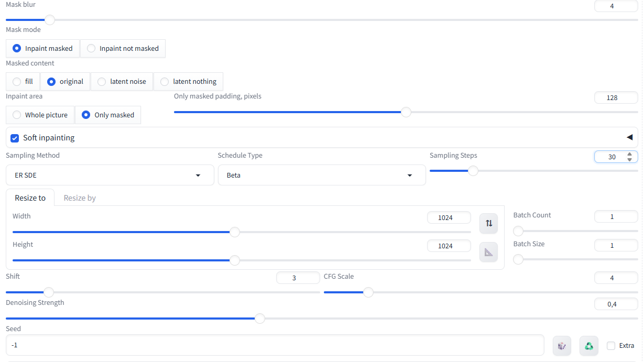Click the Batch Size number field
Screen dimensions: 644x362
click(616, 245)
